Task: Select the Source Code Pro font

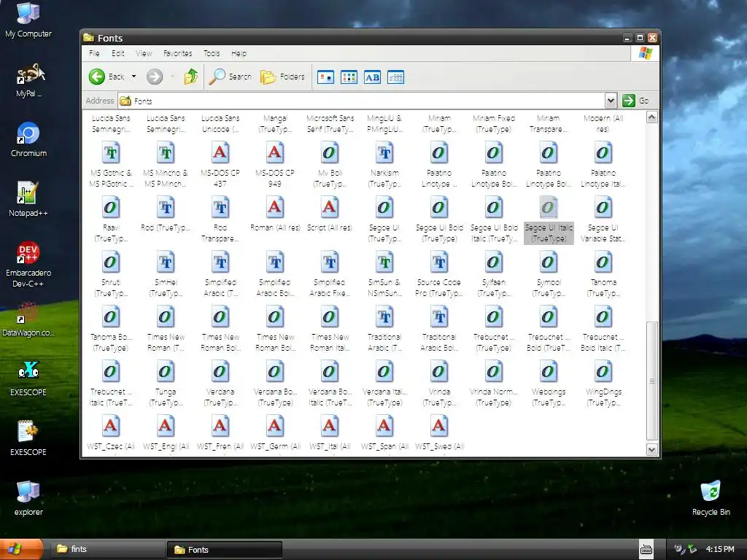Action: pyautogui.click(x=438, y=274)
